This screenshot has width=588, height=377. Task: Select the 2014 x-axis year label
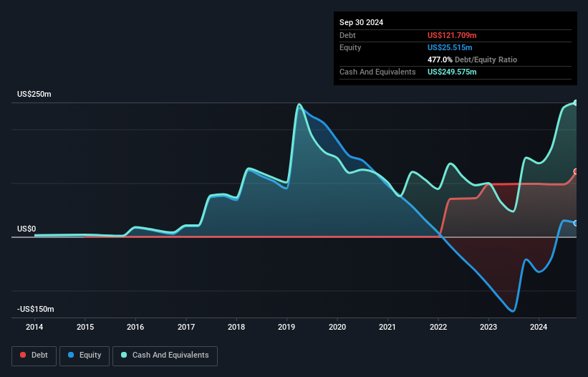coord(34,327)
